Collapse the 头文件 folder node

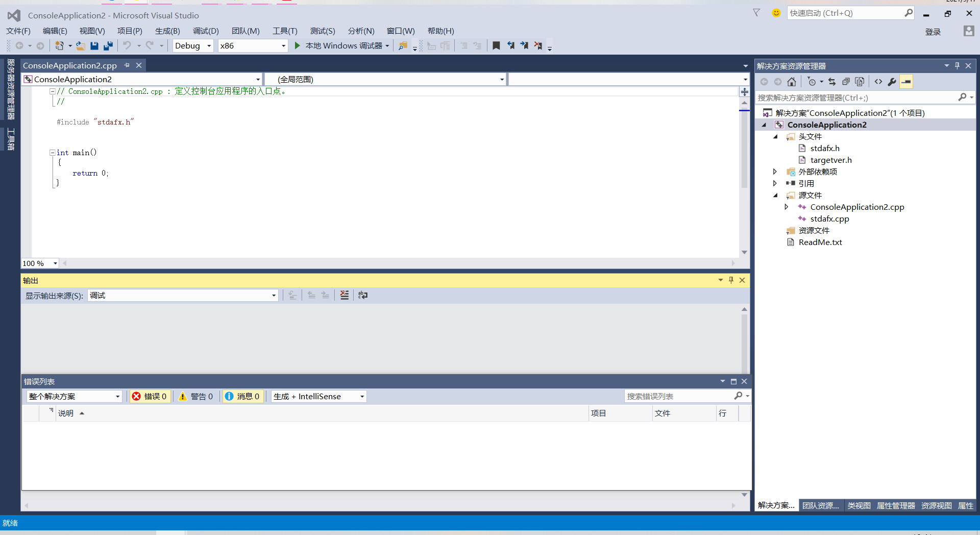(x=775, y=136)
